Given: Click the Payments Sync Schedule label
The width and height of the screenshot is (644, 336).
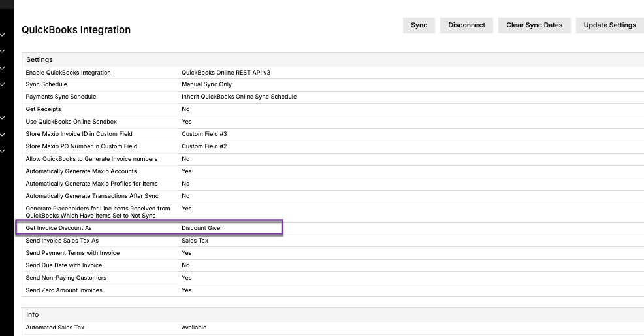Looking at the screenshot, I should coord(61,97).
